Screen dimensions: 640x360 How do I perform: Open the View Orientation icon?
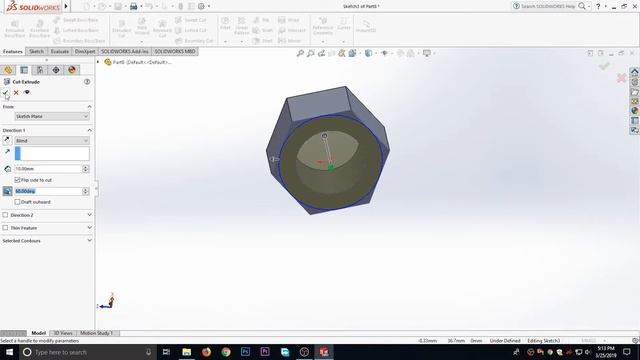[x=352, y=53]
